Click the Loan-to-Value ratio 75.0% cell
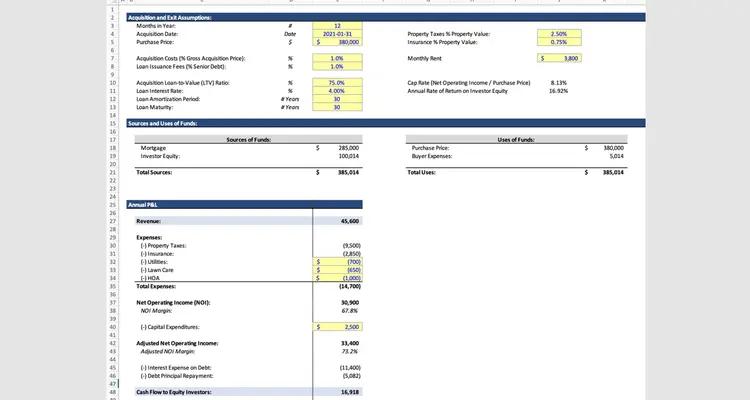 click(x=337, y=83)
